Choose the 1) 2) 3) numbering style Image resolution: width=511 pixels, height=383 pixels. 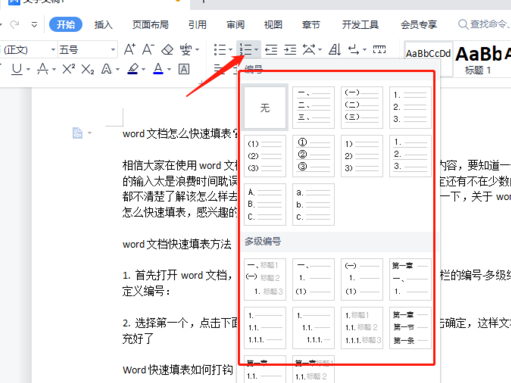(x=362, y=156)
